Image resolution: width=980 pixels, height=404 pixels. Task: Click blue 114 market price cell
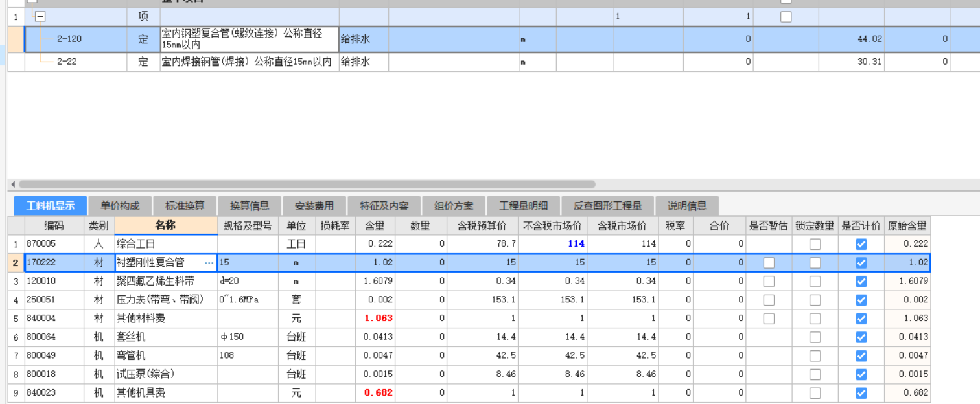point(552,244)
